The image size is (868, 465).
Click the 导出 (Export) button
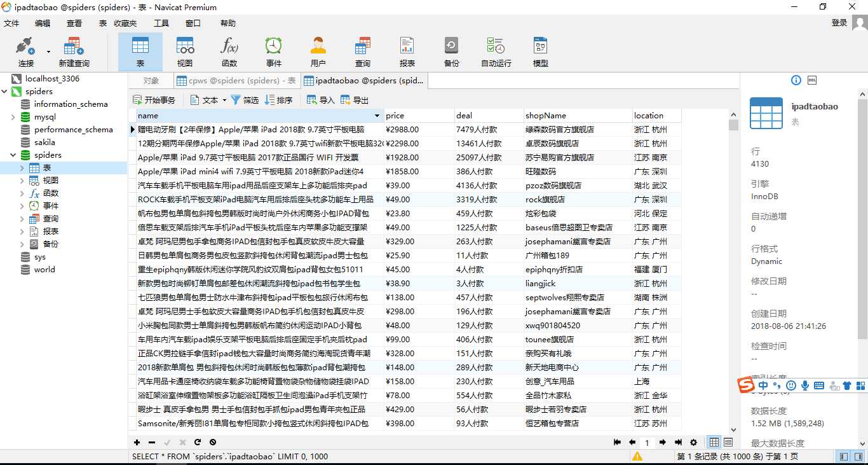tap(355, 100)
